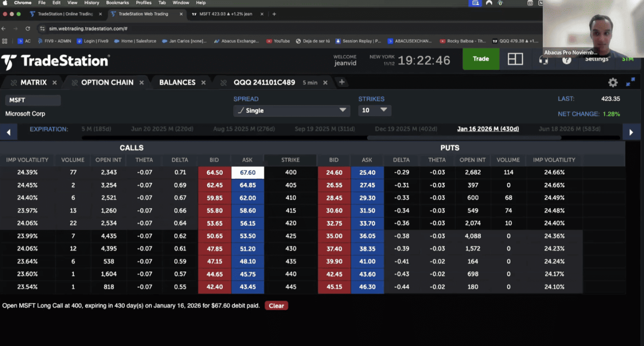Screen dimensions: 644x346
Task: Click the browser back arrow
Action: click(x=5, y=28)
